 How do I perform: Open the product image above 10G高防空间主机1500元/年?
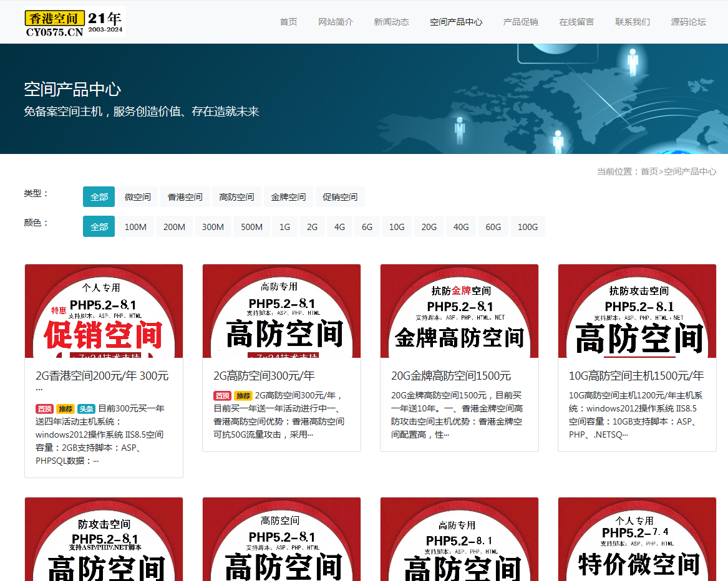(x=637, y=311)
